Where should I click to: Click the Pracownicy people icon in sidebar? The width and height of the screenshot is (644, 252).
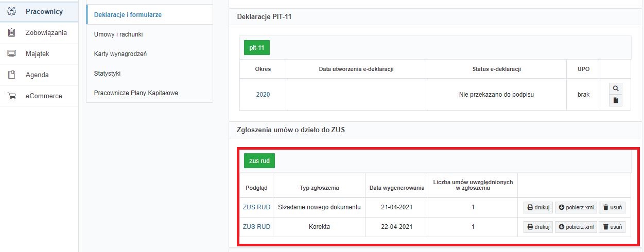[11, 11]
